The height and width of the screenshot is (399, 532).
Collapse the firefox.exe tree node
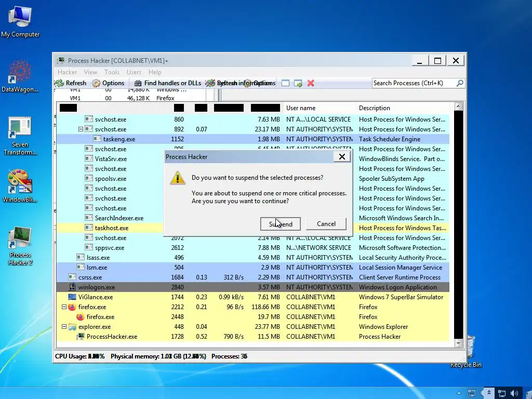[x=64, y=307]
